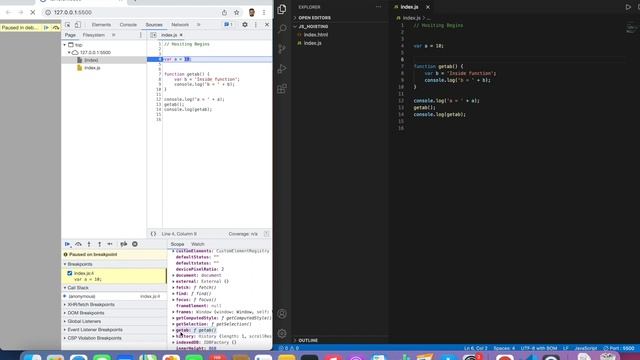The image size is (640, 360).
Task: Toggle Pause on exceptions icon
Action: [x=135, y=244]
